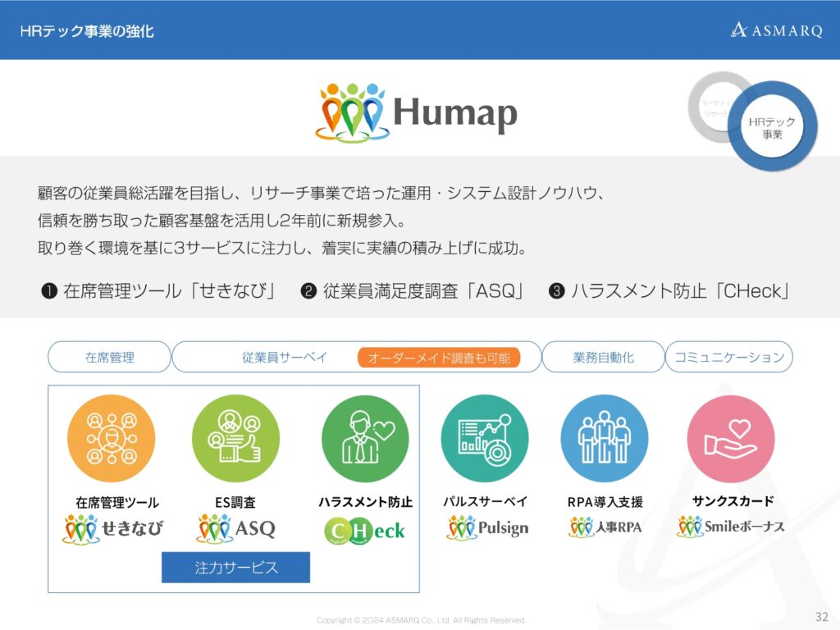The width and height of the screenshot is (840, 630).
Task: Click the line beginning 顧客の従業員総活躍を目指し
Action: [322, 193]
